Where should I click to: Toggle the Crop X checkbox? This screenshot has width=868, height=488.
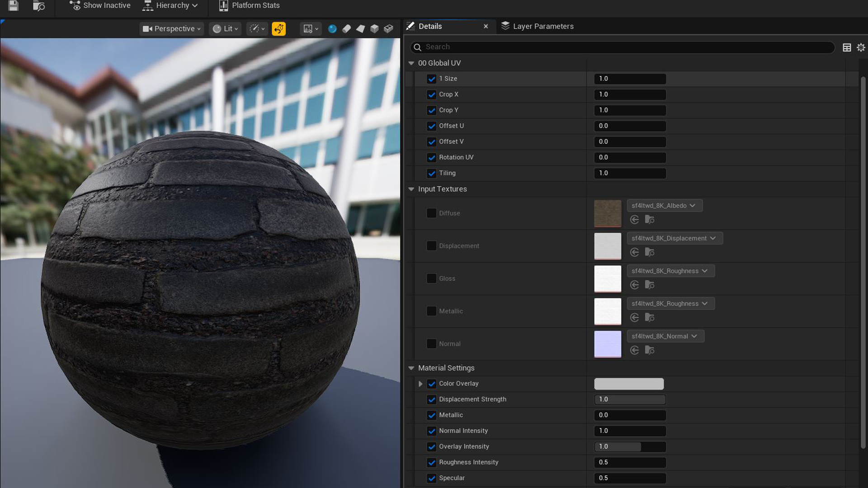432,94
